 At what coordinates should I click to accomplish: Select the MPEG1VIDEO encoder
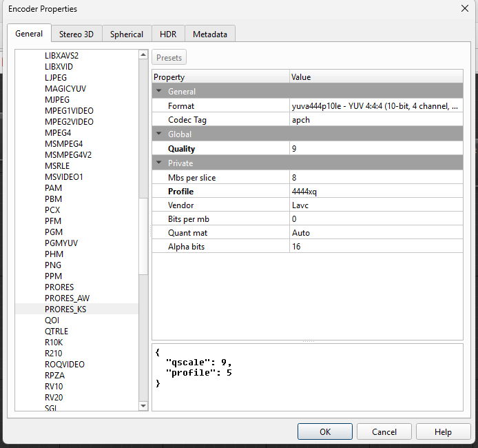[x=69, y=110]
